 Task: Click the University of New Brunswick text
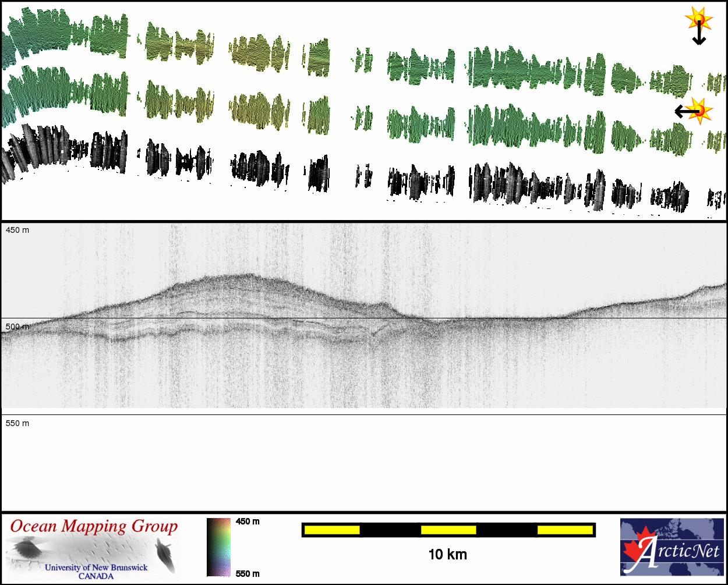click(96, 568)
